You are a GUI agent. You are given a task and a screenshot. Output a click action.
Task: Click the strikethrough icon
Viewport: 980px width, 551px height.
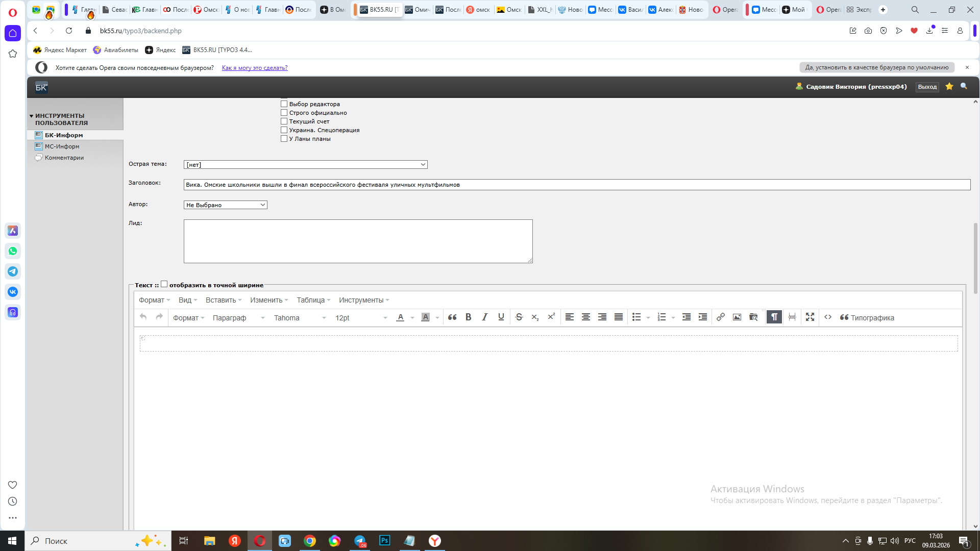519,317
